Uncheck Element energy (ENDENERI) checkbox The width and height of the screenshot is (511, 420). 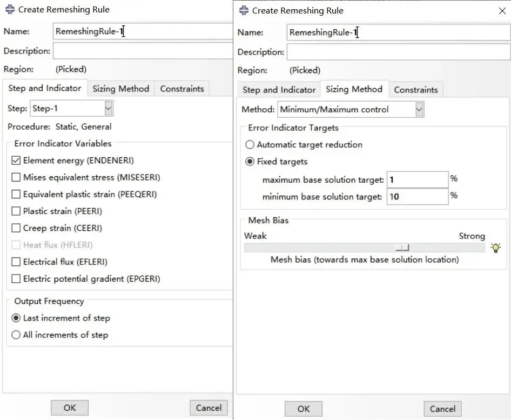(16, 161)
